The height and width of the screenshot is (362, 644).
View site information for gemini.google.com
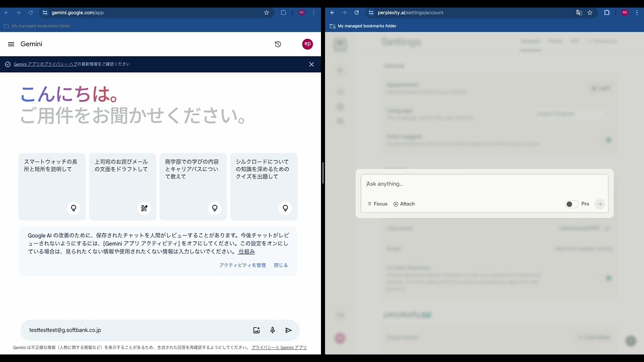[45, 13]
